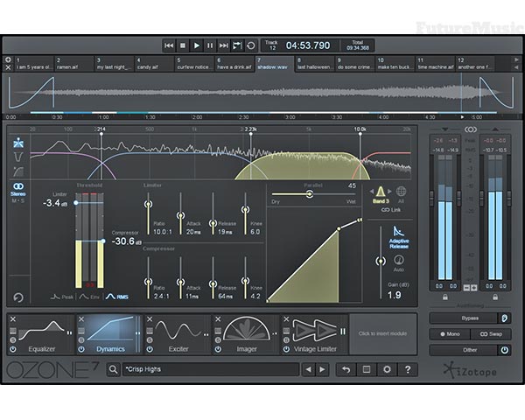Adjust the Parallel dry/wet slider
525x420 pixels.
[310, 194]
